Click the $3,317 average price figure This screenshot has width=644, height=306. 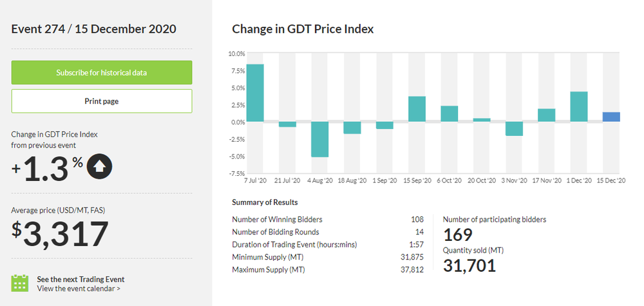(x=60, y=233)
